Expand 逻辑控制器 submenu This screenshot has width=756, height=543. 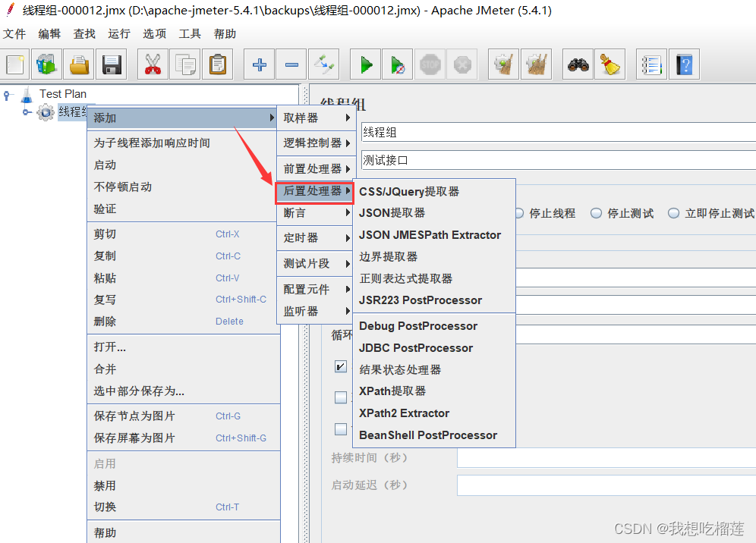[x=317, y=143]
